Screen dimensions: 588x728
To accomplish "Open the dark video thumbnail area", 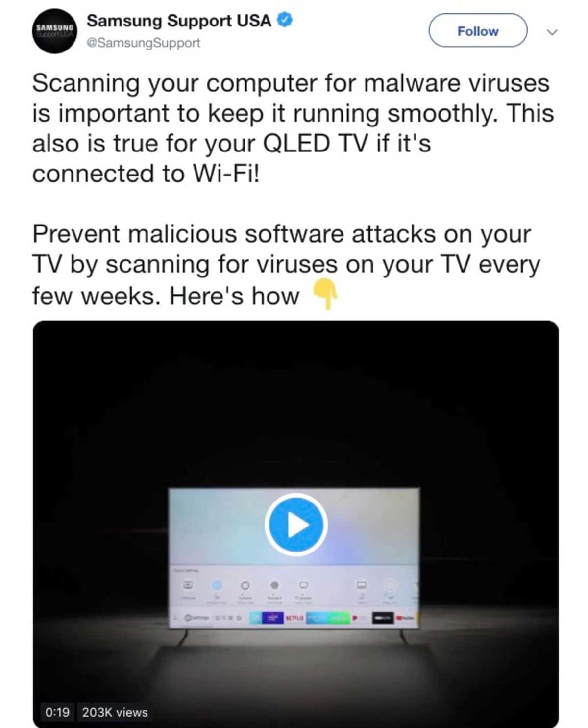I will tap(296, 525).
